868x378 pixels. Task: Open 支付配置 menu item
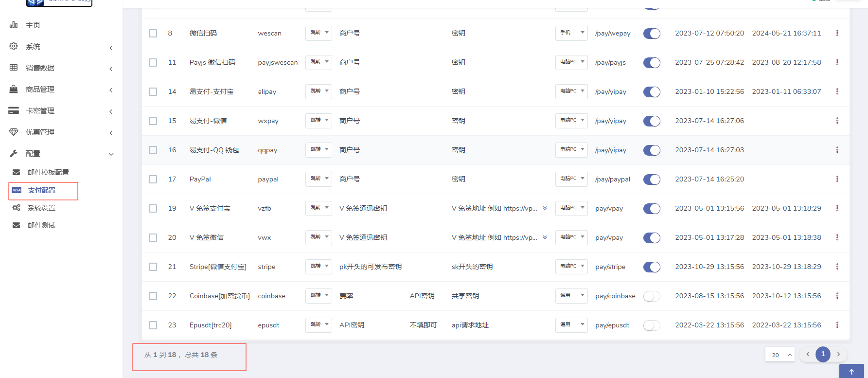click(42, 190)
